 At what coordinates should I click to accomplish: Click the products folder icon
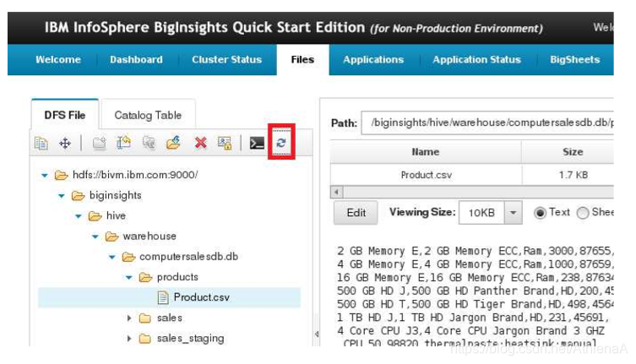click(145, 278)
